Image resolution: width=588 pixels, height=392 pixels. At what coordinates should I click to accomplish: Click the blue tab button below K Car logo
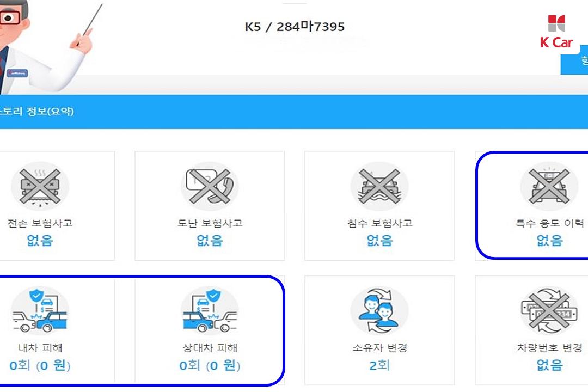click(x=574, y=60)
